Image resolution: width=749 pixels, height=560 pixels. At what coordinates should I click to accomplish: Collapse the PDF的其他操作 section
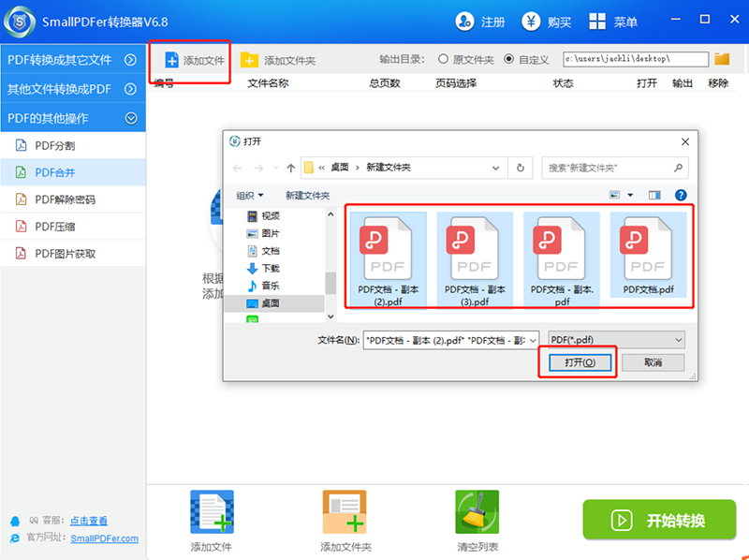point(73,118)
